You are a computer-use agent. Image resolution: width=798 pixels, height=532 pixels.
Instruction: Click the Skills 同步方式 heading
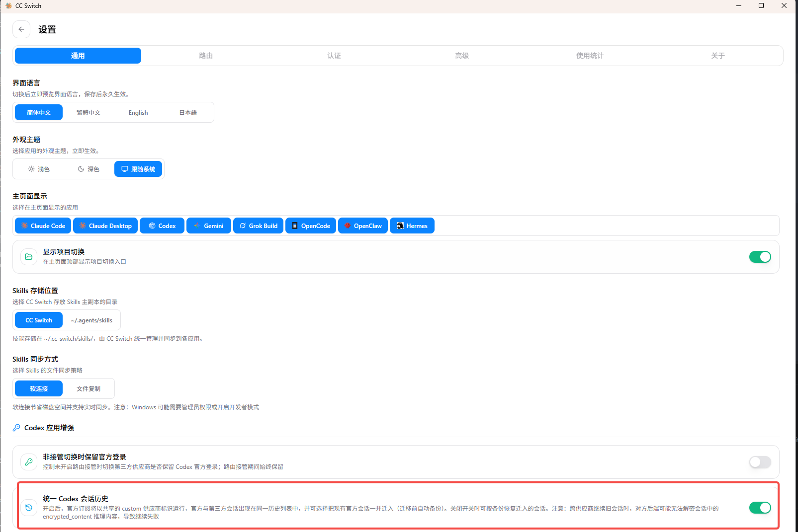[35, 359]
